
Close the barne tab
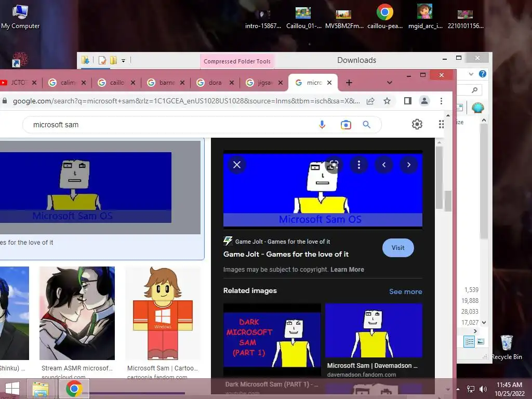coord(182,83)
